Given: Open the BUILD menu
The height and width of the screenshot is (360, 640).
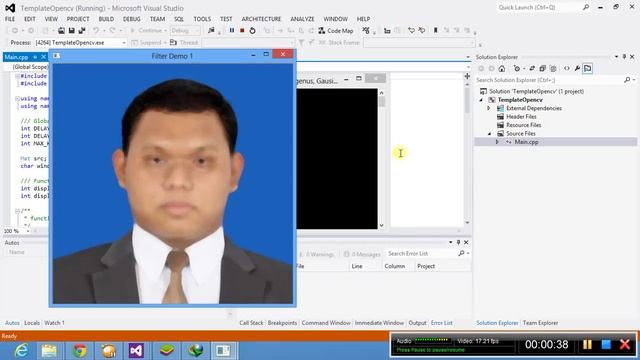Looking at the screenshot, I should click(106, 19).
